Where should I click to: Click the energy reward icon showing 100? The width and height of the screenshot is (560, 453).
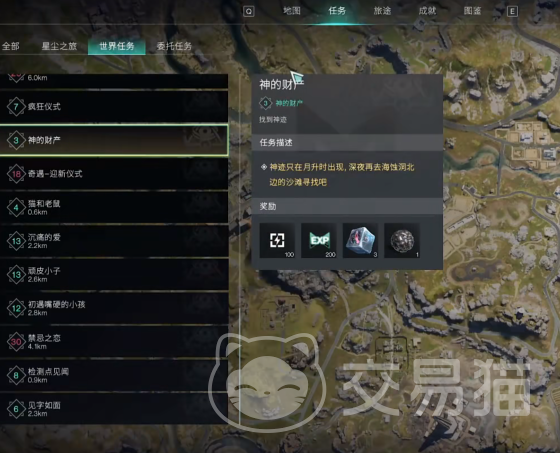click(277, 240)
